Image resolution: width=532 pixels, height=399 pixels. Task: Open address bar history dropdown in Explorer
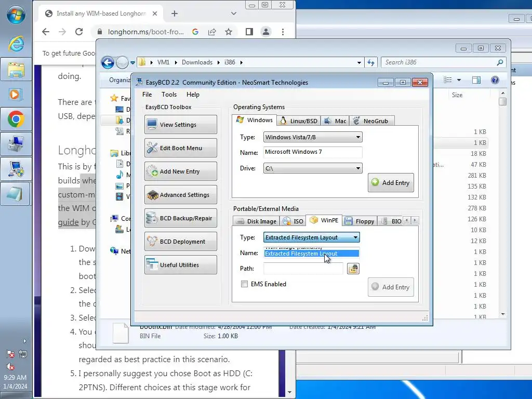point(359,62)
